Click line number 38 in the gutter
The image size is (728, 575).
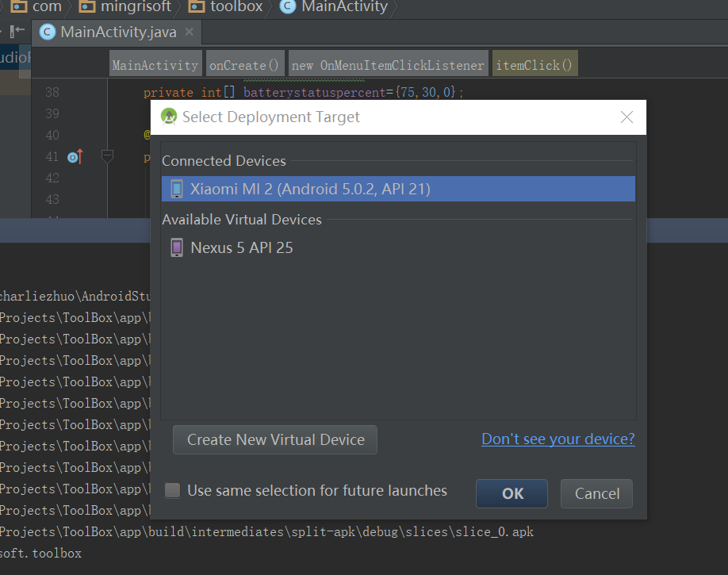(52, 92)
